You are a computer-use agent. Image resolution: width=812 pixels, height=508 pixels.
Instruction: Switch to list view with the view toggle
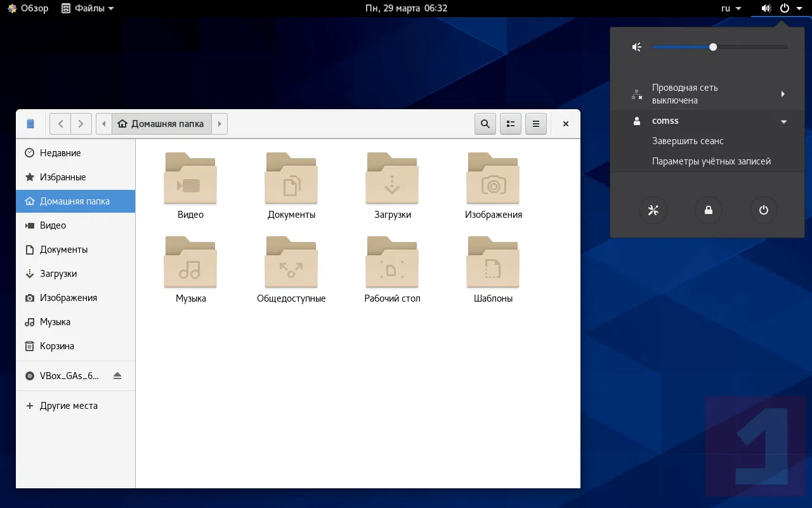510,124
